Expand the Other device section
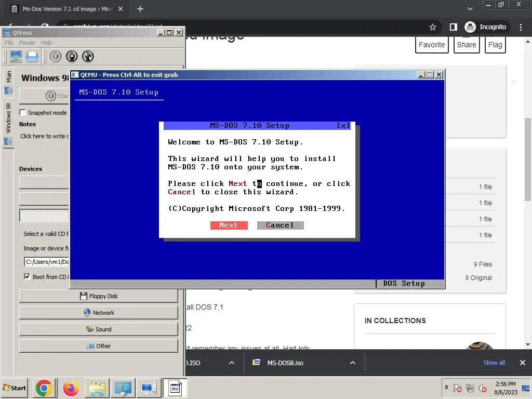532x399 pixels. pyautogui.click(x=98, y=345)
